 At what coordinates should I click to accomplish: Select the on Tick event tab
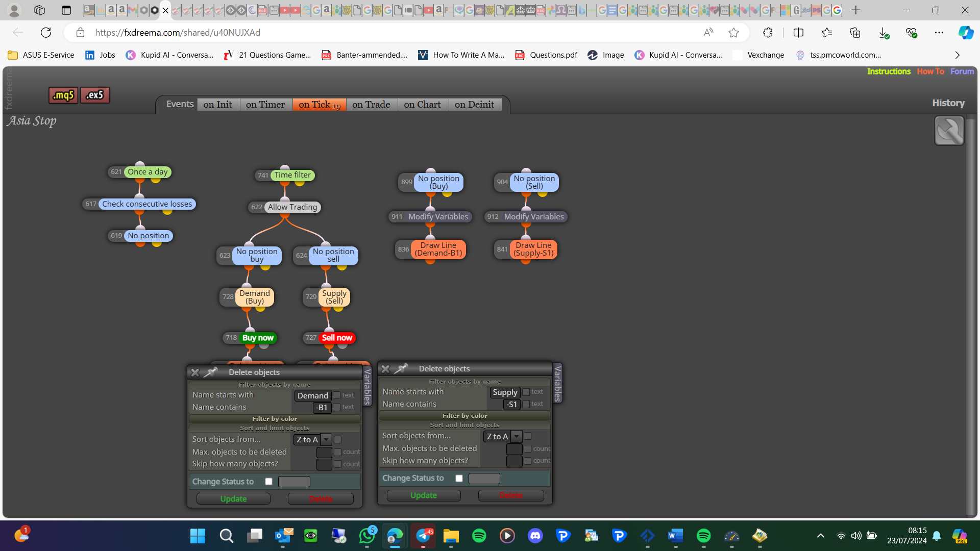pos(320,105)
